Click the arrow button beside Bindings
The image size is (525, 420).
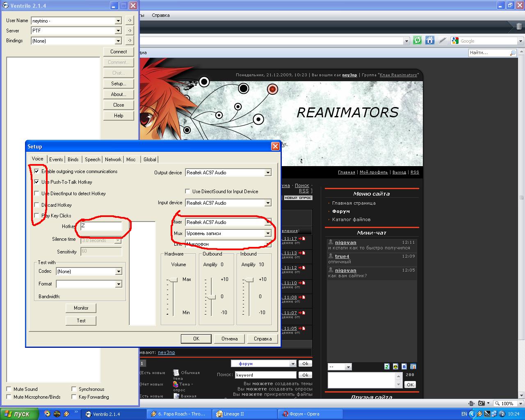pos(129,40)
